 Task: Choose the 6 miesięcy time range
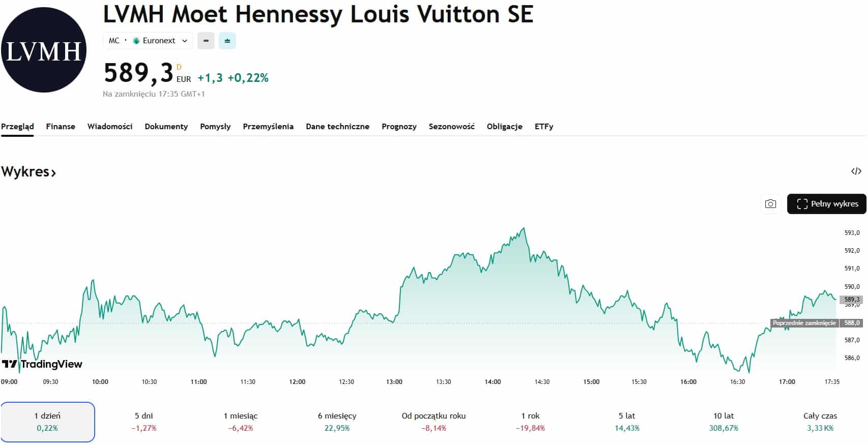click(337, 422)
